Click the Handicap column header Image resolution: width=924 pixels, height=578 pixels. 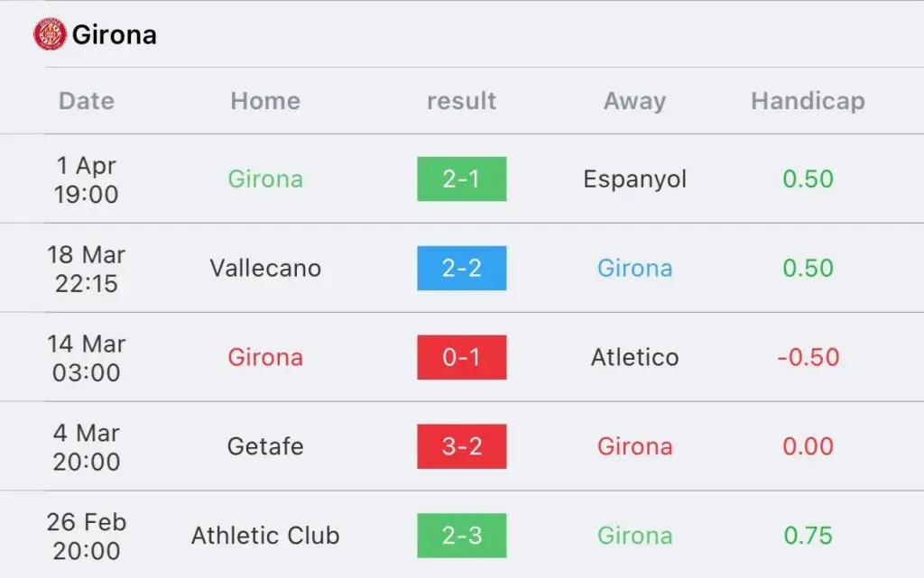click(808, 101)
